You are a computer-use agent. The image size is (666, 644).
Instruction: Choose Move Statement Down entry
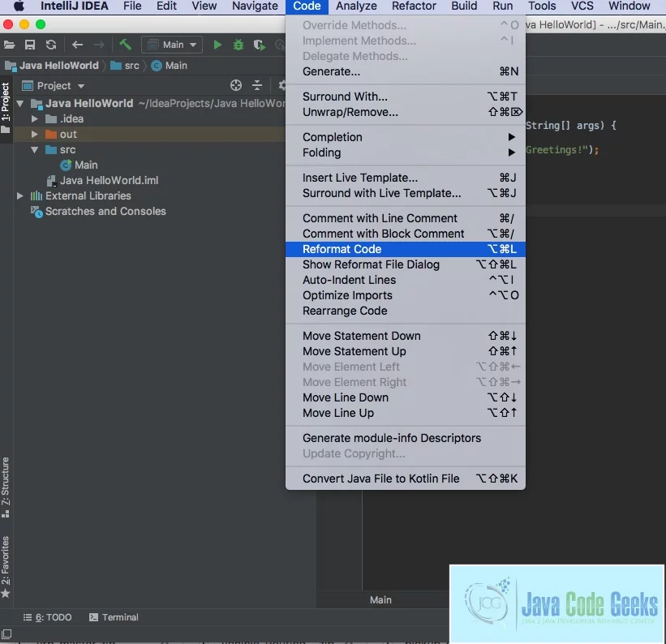406,336
